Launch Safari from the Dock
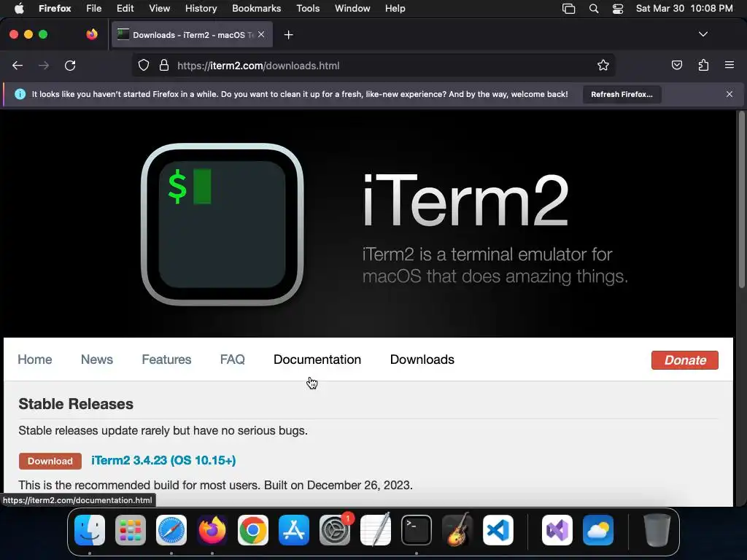Screen dimensions: 747x560 (x=171, y=530)
